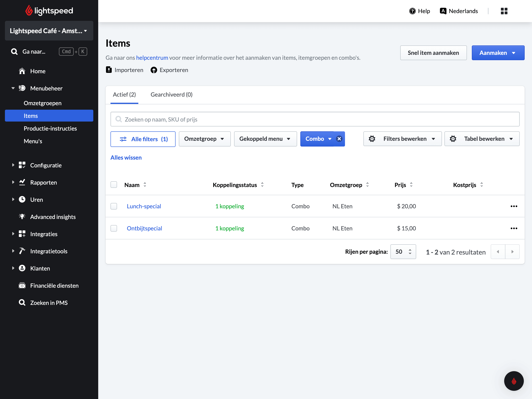Click the Ga naar search magnifier icon
Image resolution: width=532 pixels, height=399 pixels.
click(15, 52)
